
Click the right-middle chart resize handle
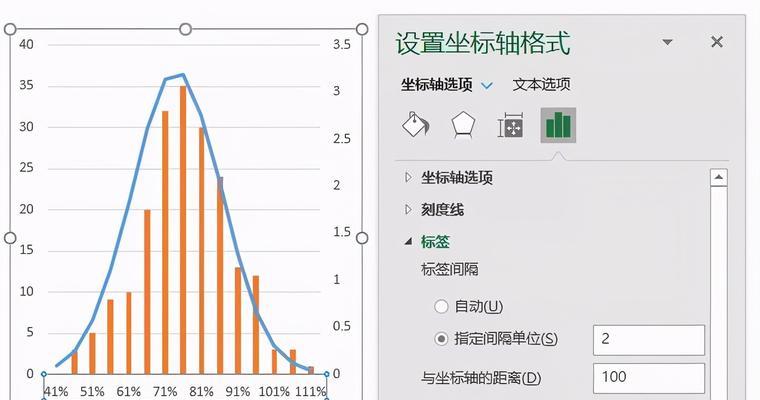(362, 238)
